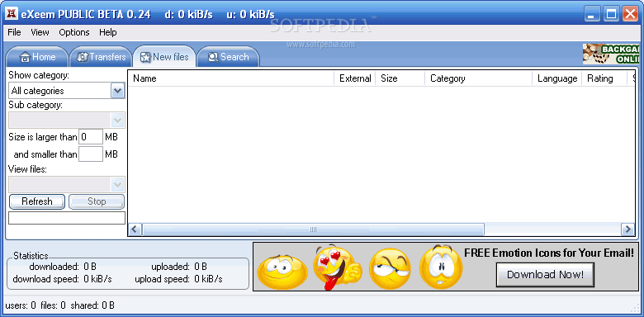Sort by the Size column header
This screenshot has height=317, width=644.
tap(400, 78)
